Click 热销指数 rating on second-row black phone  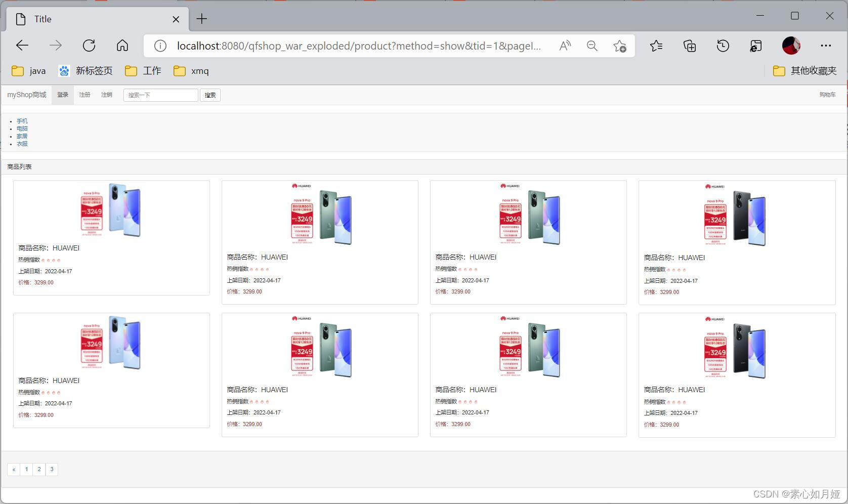click(x=665, y=402)
